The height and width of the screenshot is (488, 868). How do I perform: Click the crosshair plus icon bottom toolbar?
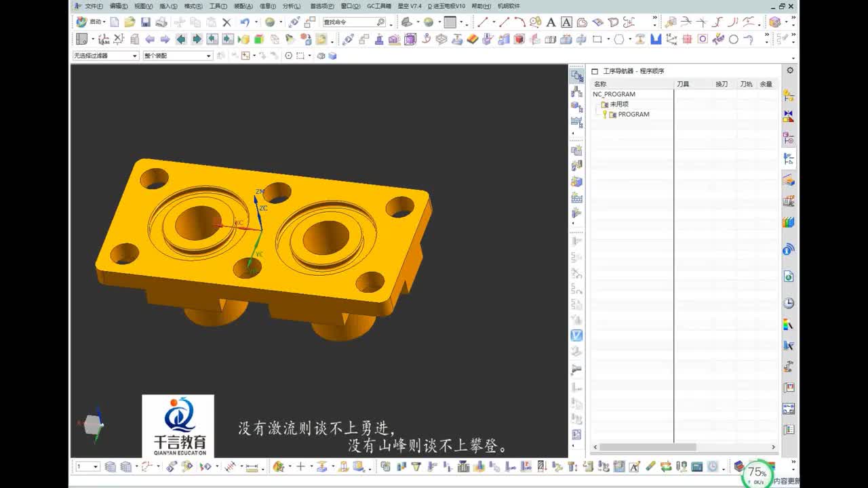pyautogui.click(x=300, y=466)
